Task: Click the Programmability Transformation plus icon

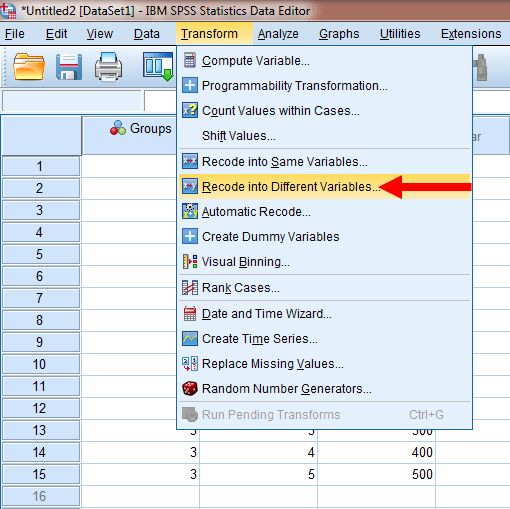Action: [190, 85]
